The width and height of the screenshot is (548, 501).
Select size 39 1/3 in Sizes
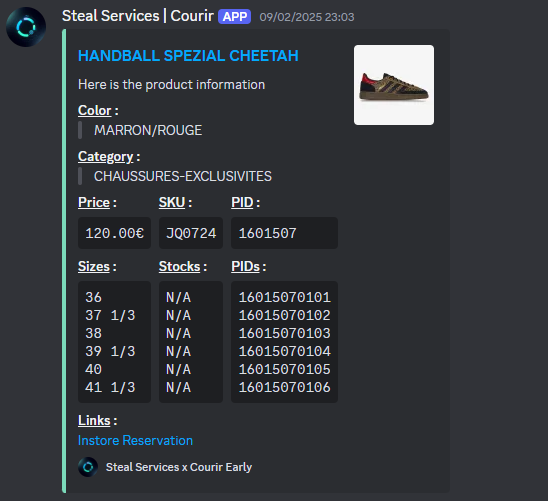point(110,351)
